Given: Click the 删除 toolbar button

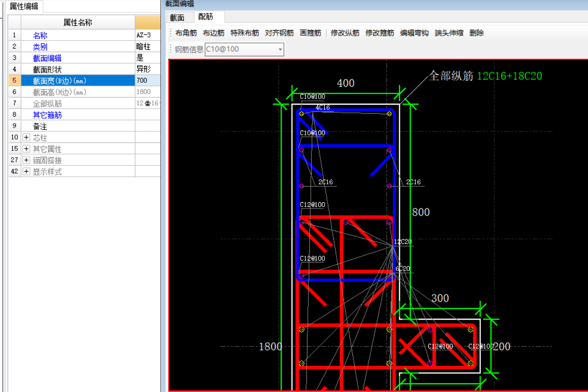Looking at the screenshot, I should [x=477, y=33].
